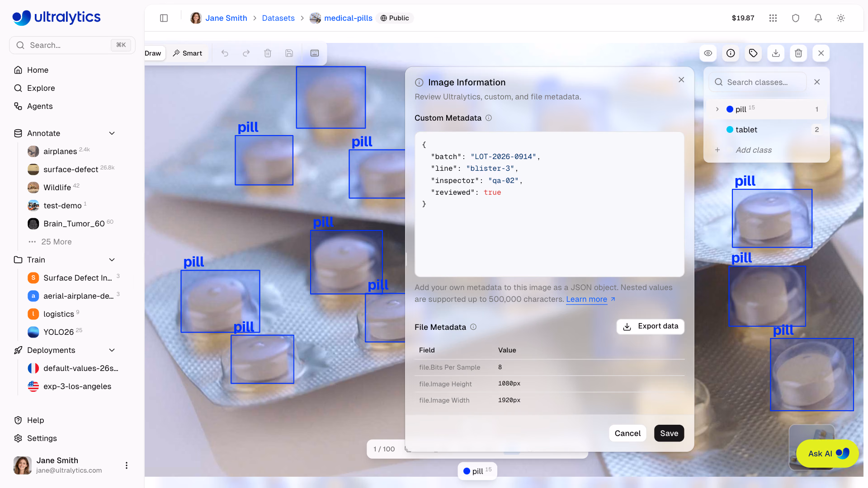
Task: Click the Search classes field
Action: (x=758, y=82)
